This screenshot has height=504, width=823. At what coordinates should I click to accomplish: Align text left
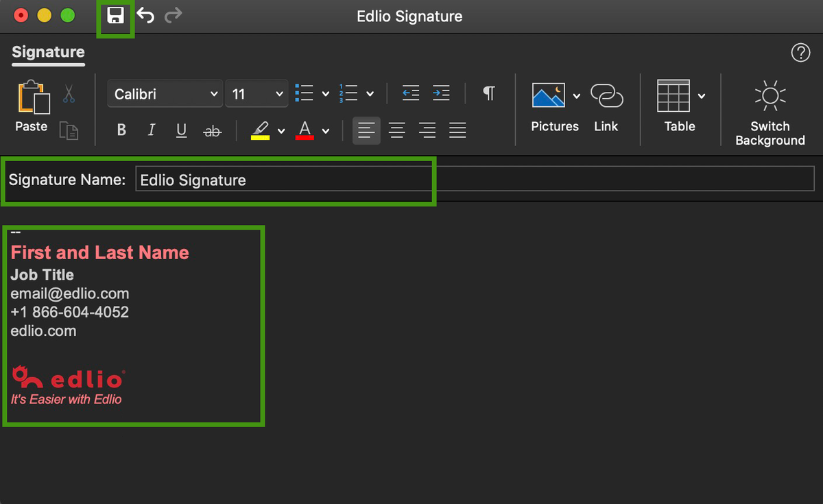(367, 130)
